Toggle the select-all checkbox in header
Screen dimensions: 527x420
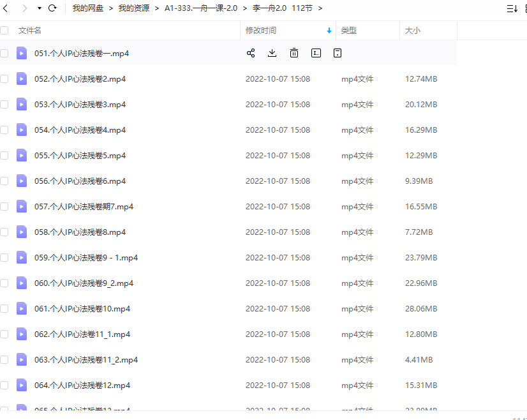4,29
